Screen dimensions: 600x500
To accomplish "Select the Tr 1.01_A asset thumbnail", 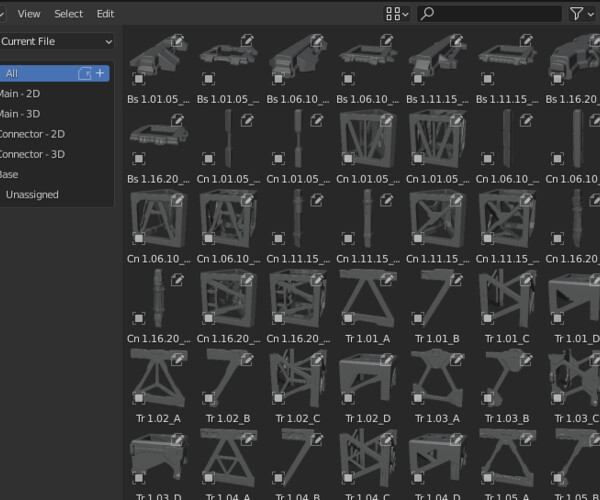I will [x=368, y=299].
